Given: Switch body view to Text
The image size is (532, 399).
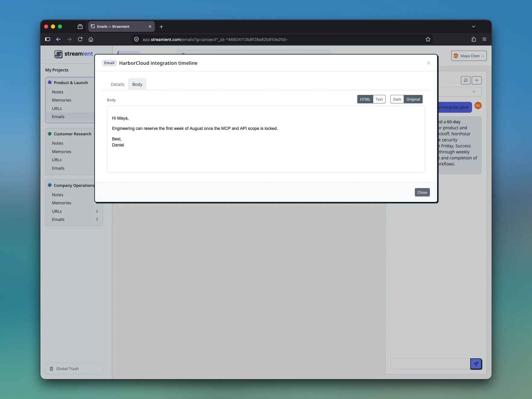Looking at the screenshot, I should (379, 99).
